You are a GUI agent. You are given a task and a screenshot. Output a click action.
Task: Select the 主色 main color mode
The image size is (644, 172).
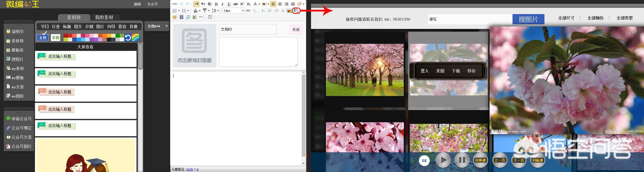click(43, 38)
